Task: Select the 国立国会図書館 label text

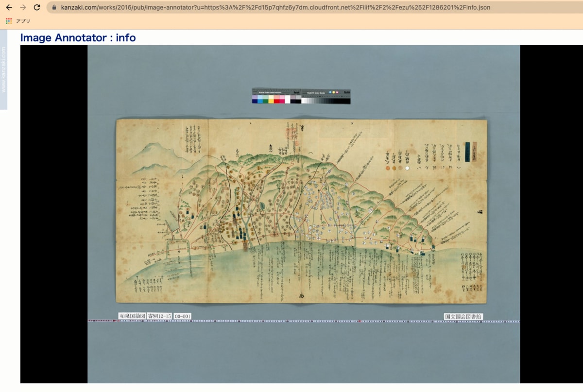Action: pos(463,316)
